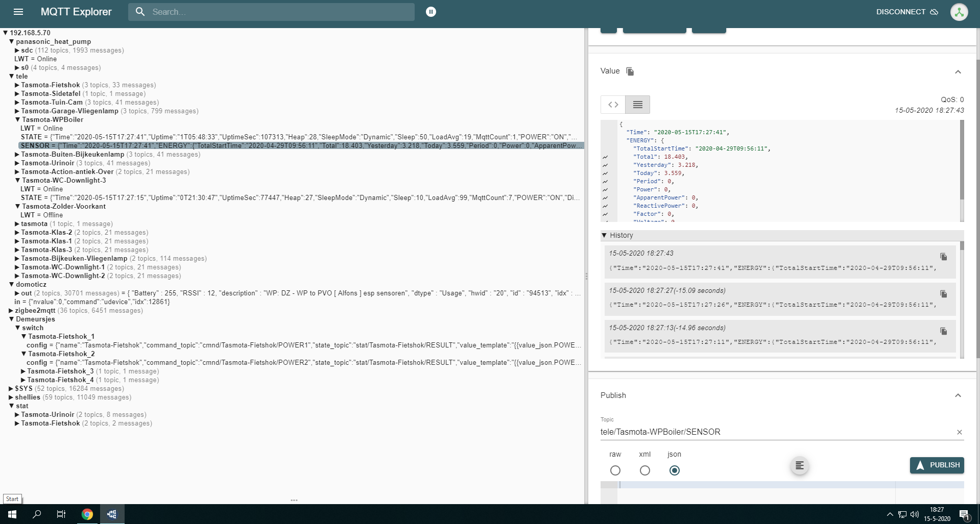This screenshot has height=524, width=980.
Task: Show chart for Factor value
Action: [x=605, y=214]
